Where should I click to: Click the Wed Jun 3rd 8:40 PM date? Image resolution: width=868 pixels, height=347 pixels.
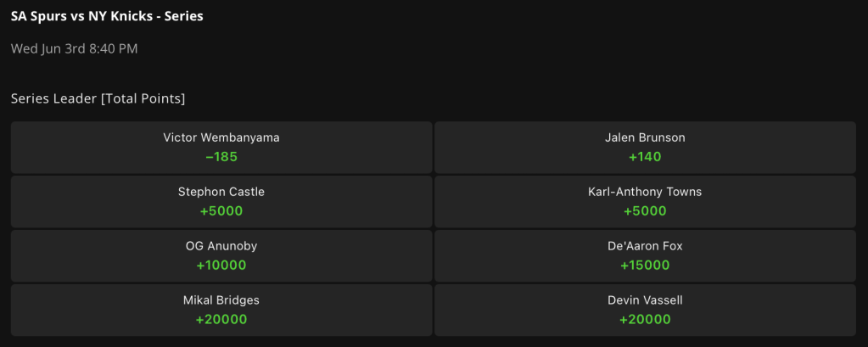click(74, 48)
